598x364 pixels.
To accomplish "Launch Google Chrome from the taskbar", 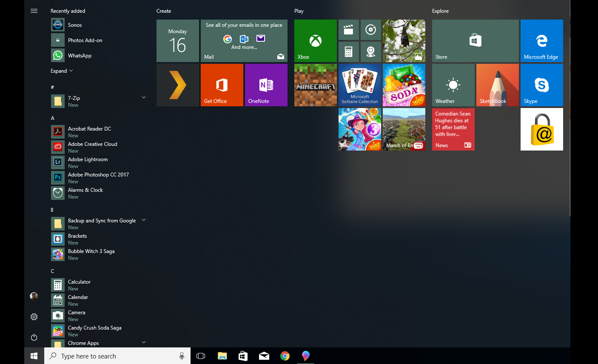I will click(285, 356).
